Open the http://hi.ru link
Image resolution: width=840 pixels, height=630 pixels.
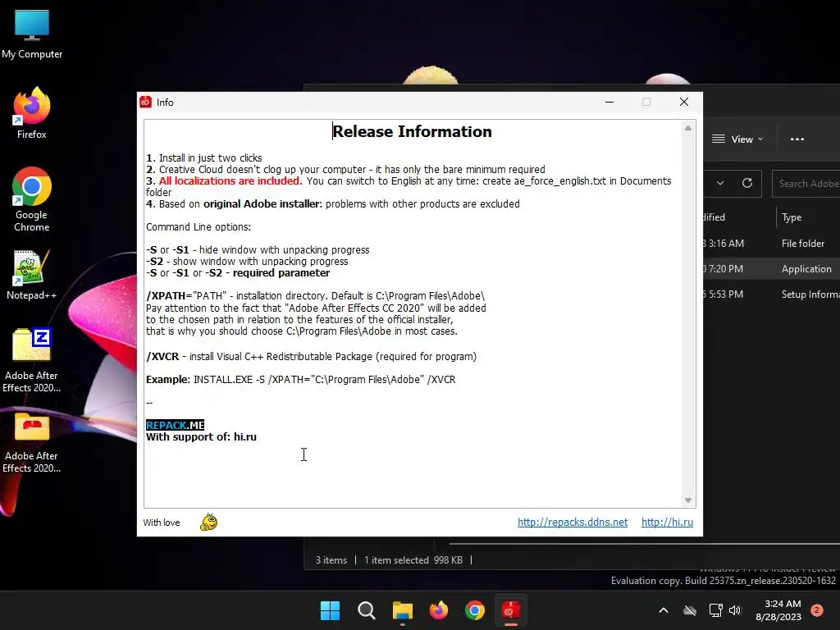coord(667,522)
